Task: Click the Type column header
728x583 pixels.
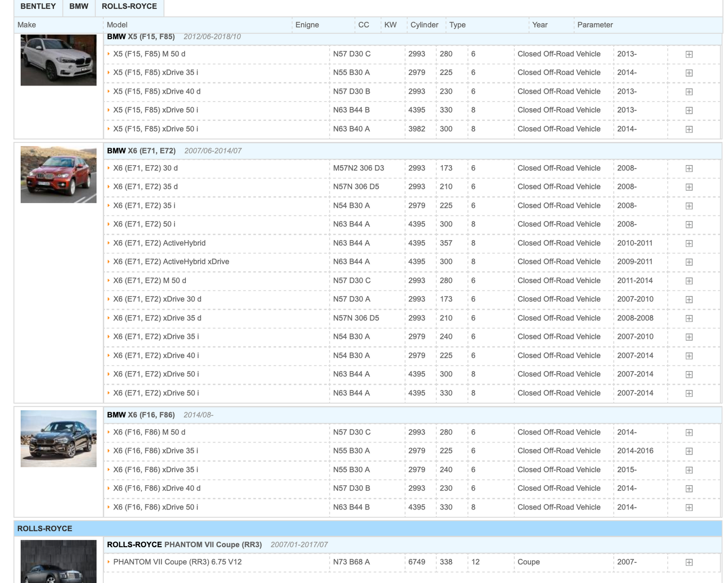Action: 457,25
